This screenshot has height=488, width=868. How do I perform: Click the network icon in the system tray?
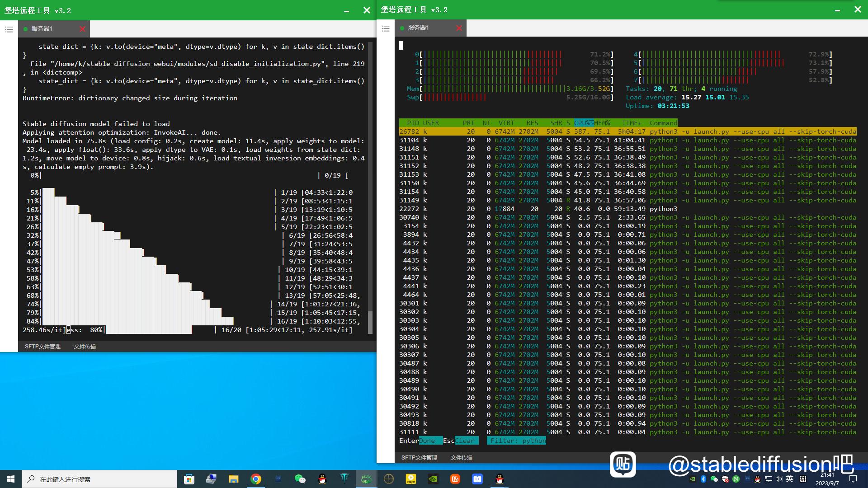768,479
